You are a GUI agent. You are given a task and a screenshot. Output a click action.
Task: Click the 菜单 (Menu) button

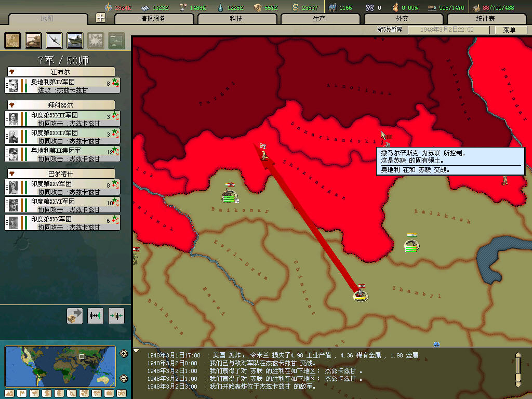(510, 30)
